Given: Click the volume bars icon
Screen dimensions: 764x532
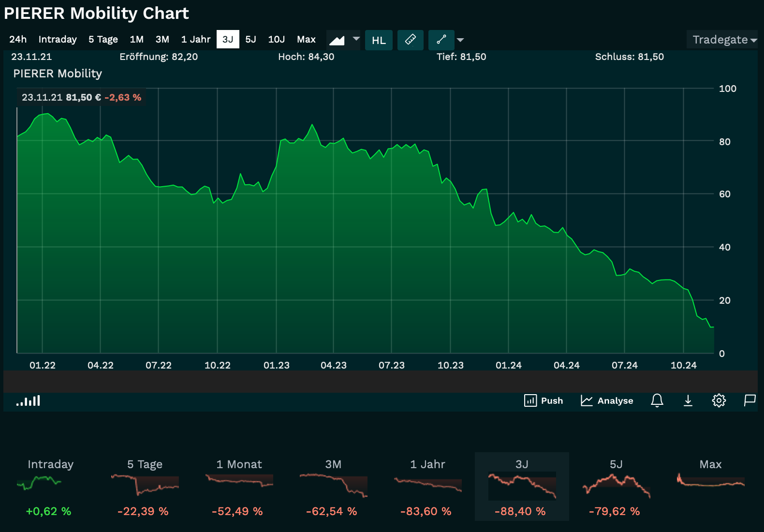Looking at the screenshot, I should [x=28, y=400].
